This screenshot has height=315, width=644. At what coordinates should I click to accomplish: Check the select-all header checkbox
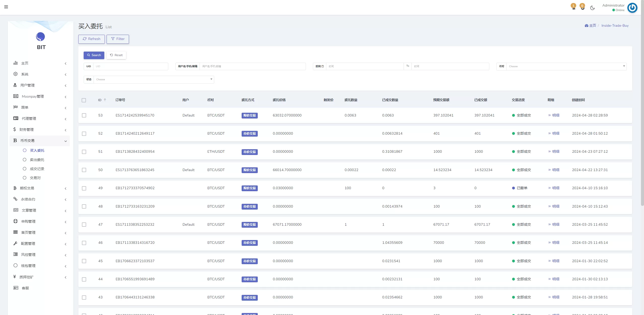(x=84, y=100)
